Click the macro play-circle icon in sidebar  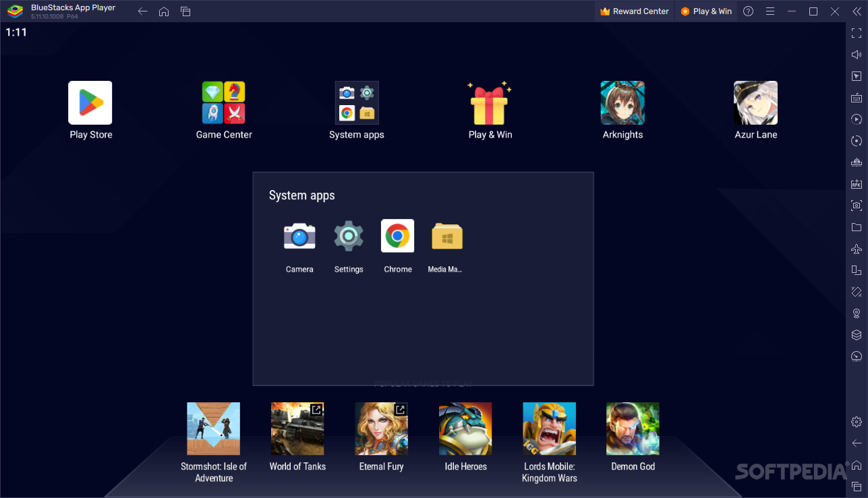(857, 119)
